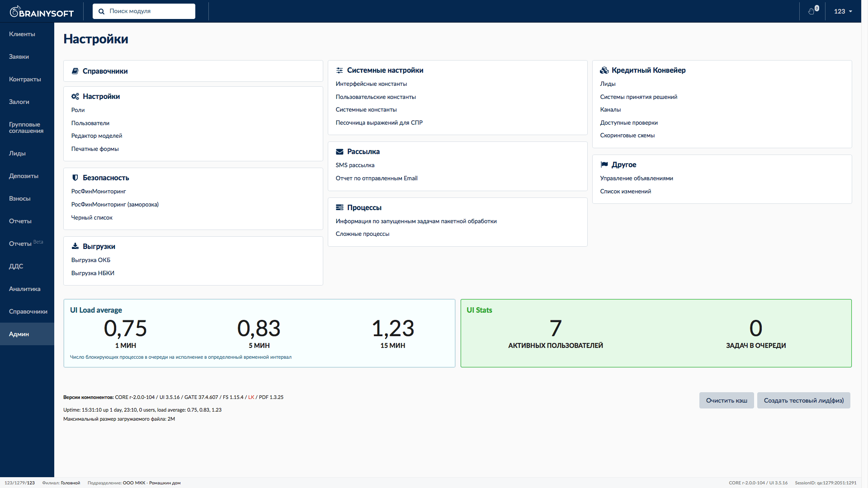Click SessionID in the status bar
868x488 pixels.
coord(826,483)
